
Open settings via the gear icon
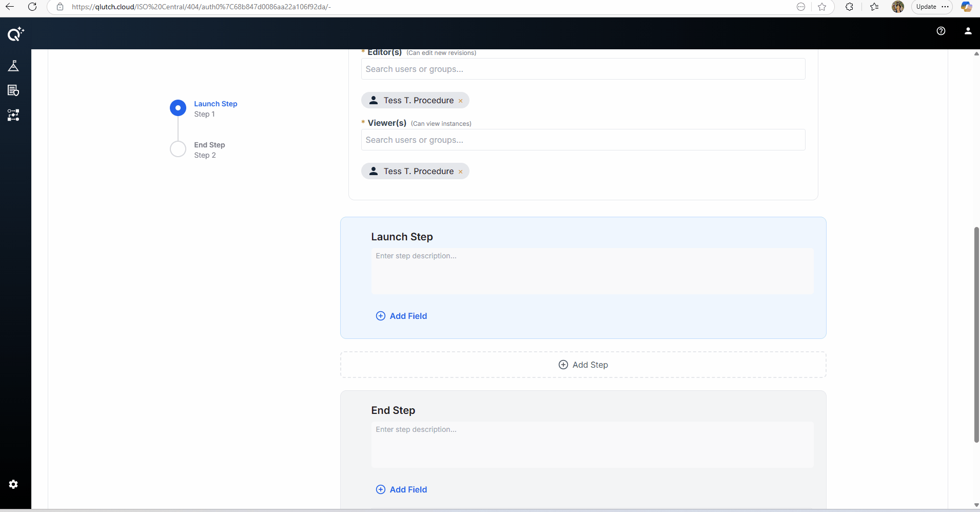point(13,484)
